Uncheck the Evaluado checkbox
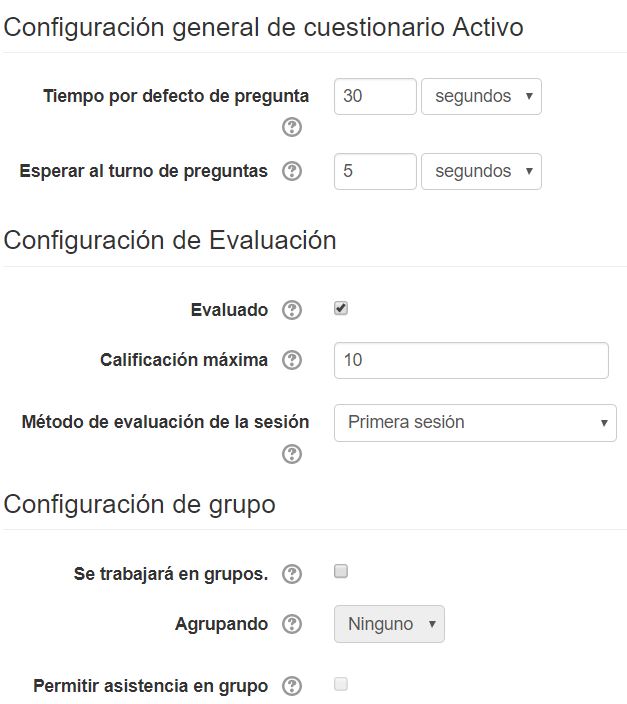The height and width of the screenshot is (704, 627). tap(341, 309)
